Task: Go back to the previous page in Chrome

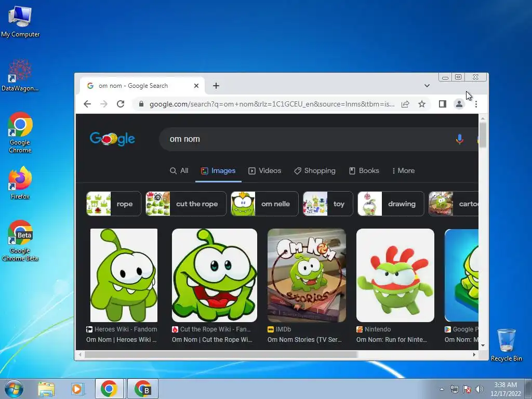Action: click(87, 104)
